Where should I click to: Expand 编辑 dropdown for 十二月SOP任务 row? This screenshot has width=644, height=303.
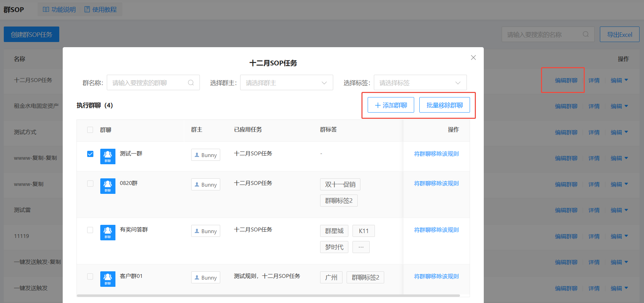coord(619,80)
